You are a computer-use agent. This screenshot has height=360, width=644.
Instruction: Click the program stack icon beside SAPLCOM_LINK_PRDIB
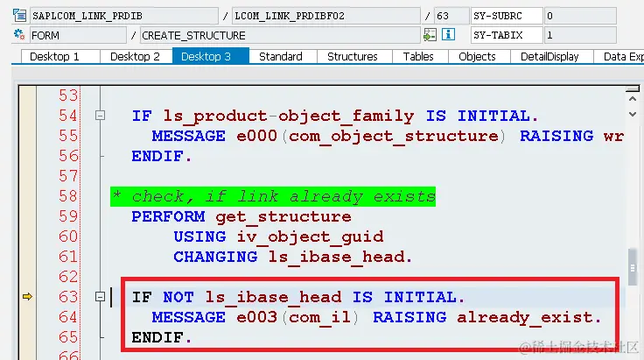coord(19,16)
